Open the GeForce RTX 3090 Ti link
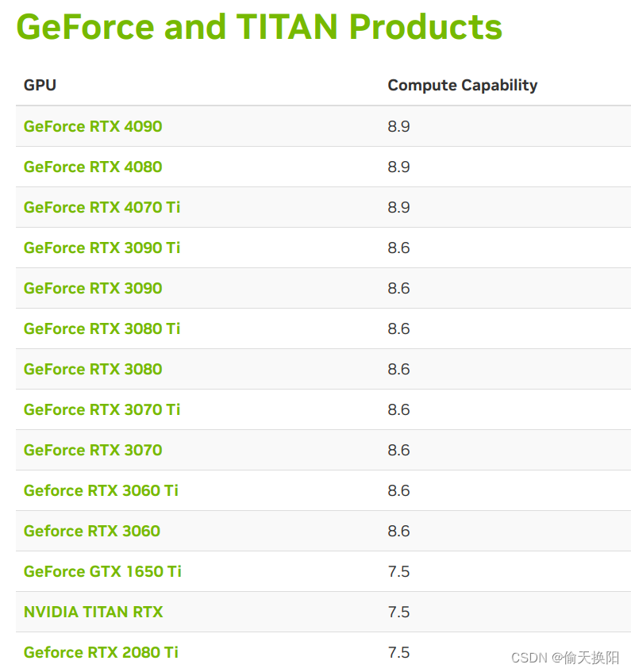The height and width of the screenshot is (672, 631). pyautogui.click(x=102, y=248)
